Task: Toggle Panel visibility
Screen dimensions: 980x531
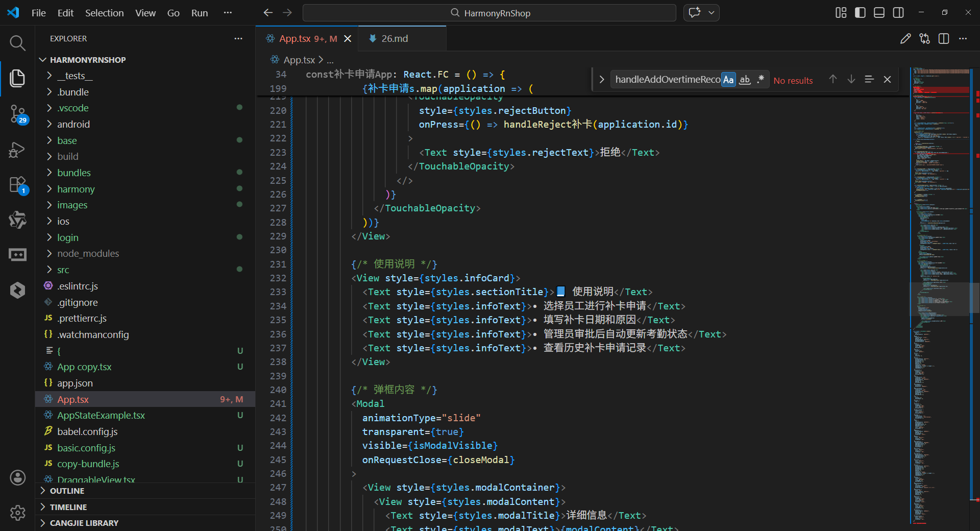Action: 879,13
